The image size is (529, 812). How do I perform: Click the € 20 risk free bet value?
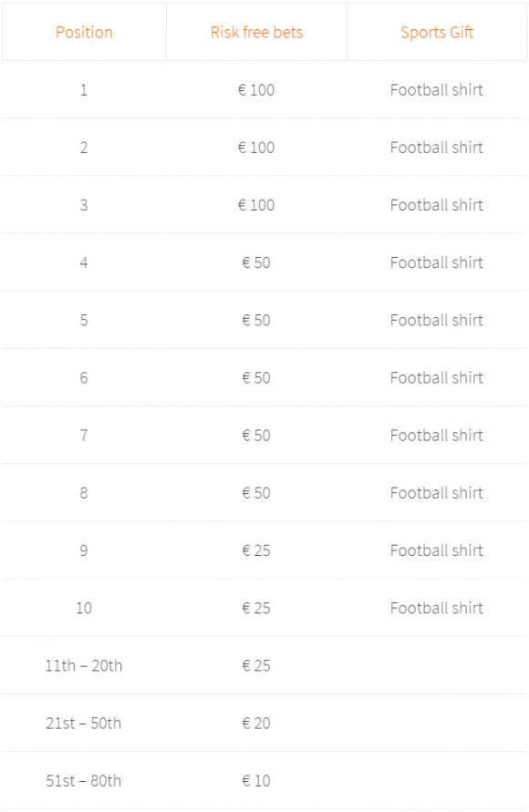[256, 723]
